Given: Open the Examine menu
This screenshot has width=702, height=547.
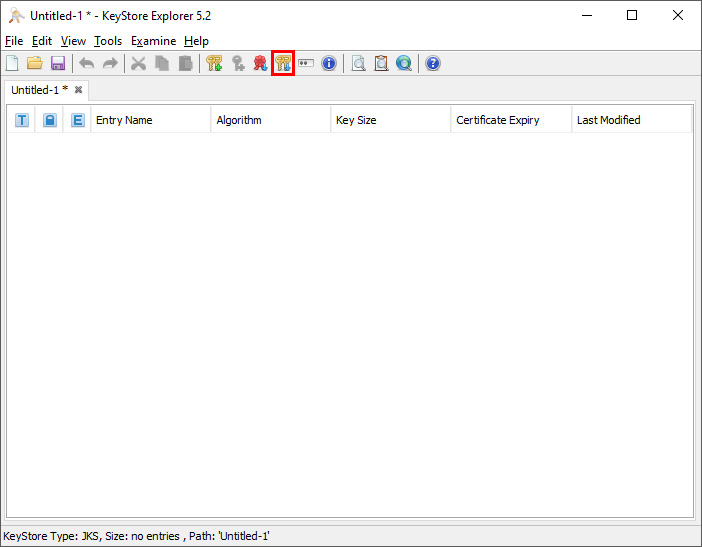Looking at the screenshot, I should tap(153, 41).
